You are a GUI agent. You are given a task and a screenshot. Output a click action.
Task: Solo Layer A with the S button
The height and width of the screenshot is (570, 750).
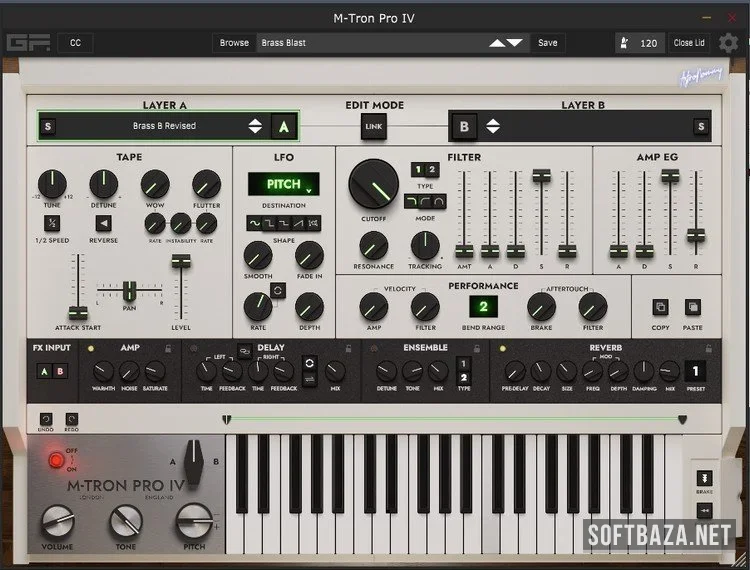click(48, 126)
